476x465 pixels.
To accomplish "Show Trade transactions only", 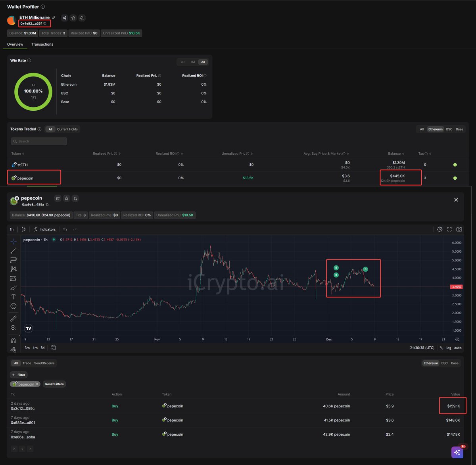I will click(x=27, y=363).
